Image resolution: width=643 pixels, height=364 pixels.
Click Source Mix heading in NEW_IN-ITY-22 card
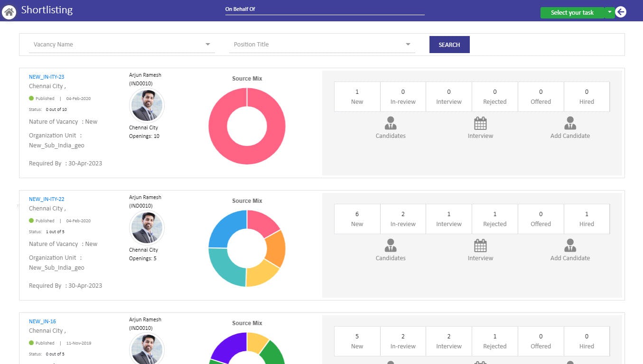coord(247,201)
